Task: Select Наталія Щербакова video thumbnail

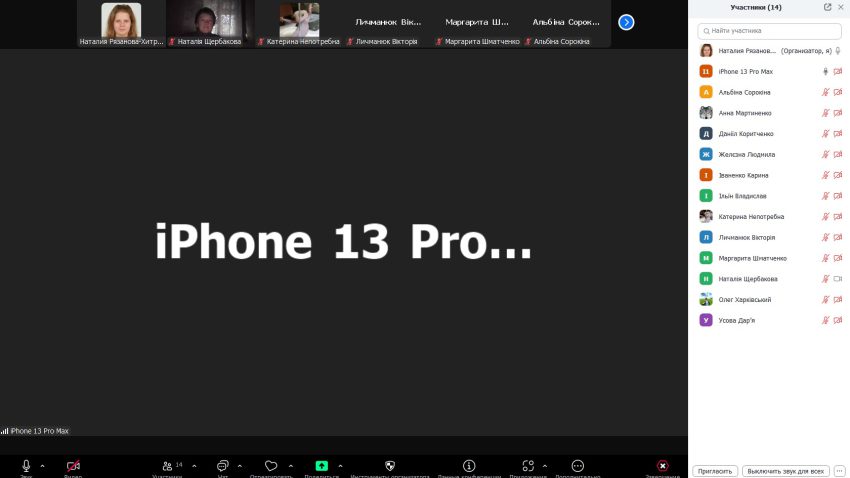Action: pos(210,24)
